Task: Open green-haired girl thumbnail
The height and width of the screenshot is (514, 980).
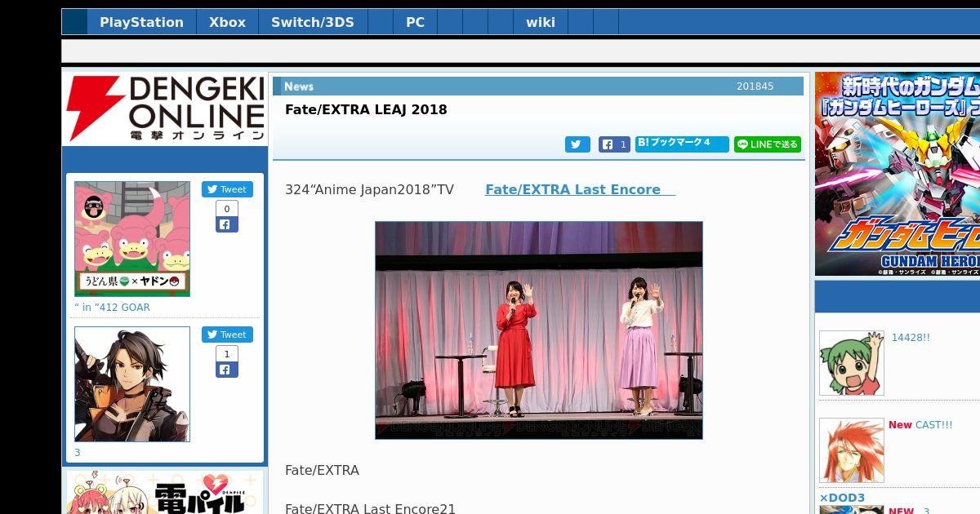Action: (x=852, y=363)
